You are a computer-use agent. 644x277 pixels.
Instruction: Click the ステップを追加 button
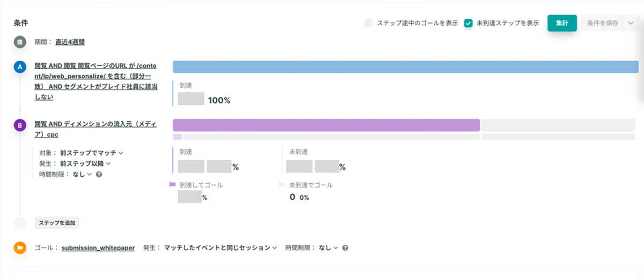pos(57,223)
